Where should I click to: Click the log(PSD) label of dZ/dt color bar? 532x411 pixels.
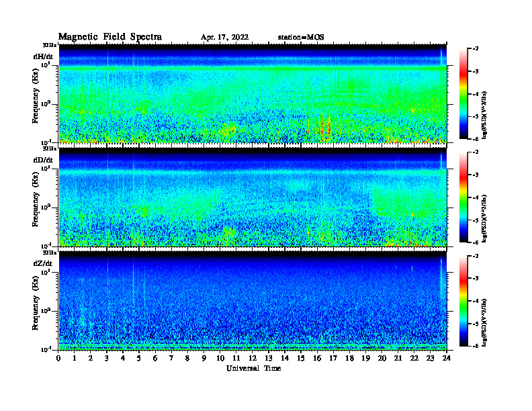tap(484, 322)
